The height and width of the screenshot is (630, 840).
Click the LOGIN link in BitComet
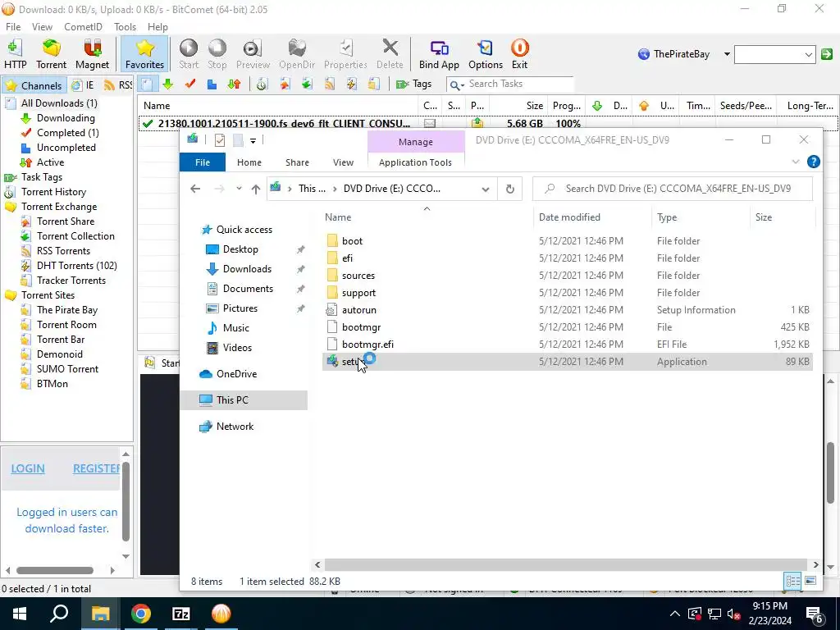click(x=28, y=468)
